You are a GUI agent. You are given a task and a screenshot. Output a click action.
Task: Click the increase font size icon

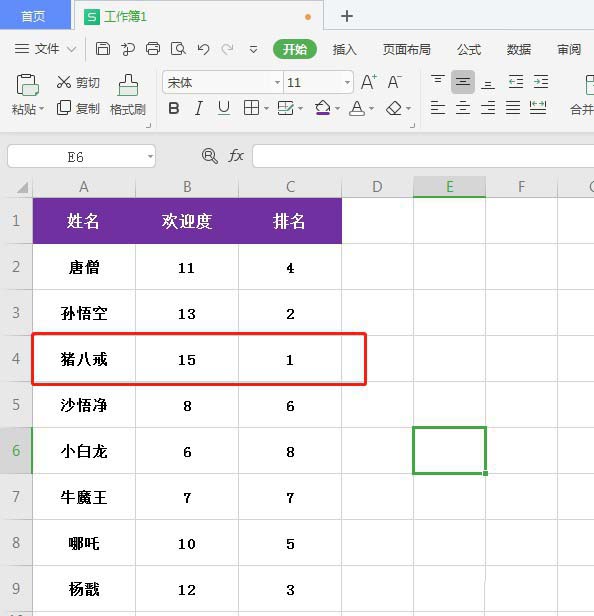(368, 82)
